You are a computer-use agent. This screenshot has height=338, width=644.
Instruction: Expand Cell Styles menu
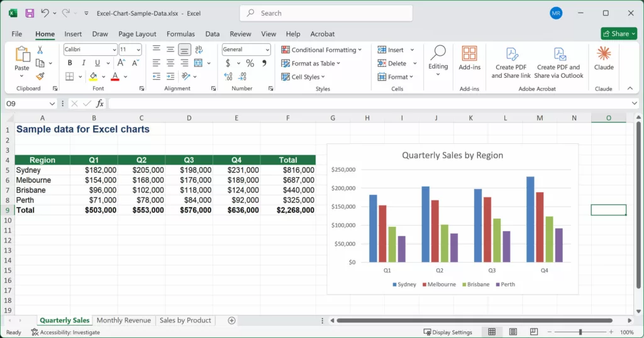click(303, 77)
